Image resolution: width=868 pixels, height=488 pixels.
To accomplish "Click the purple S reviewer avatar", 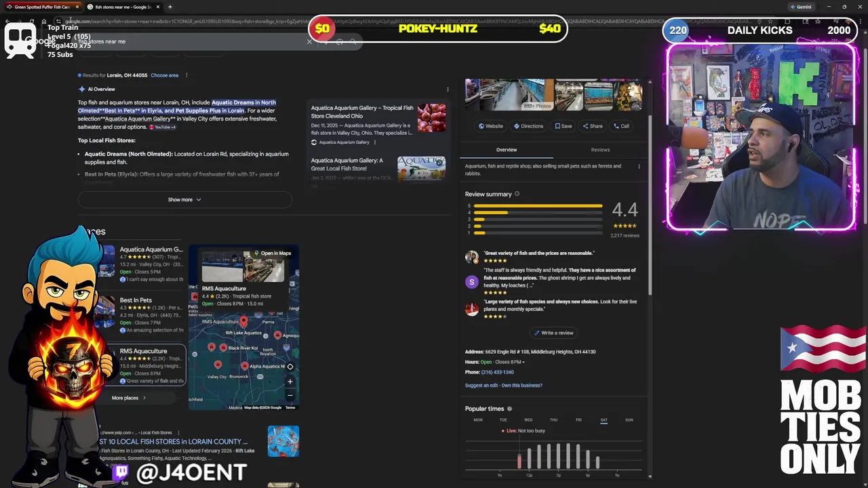I will (x=472, y=282).
